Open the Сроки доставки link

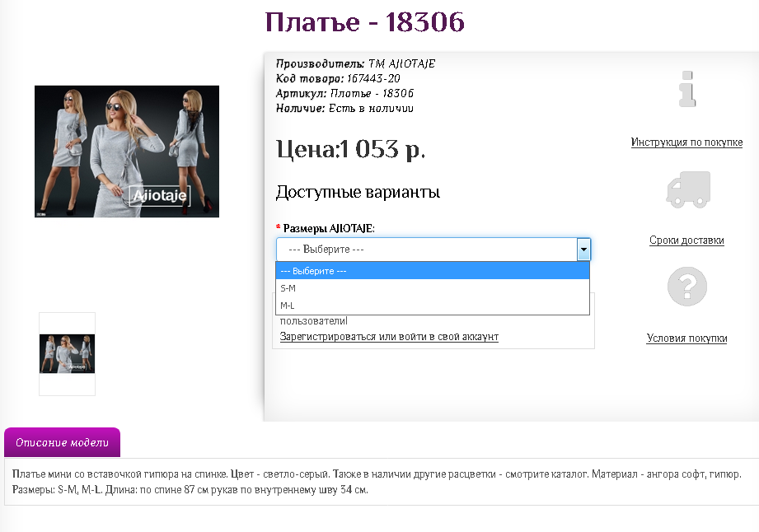coord(686,240)
